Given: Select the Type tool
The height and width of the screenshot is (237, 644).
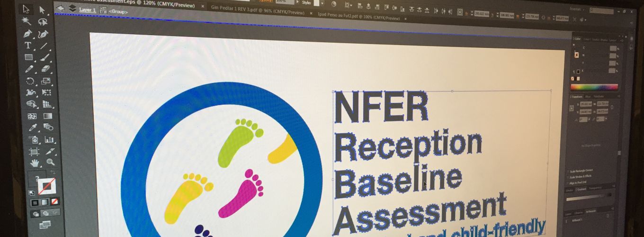Looking at the screenshot, I should [28, 46].
